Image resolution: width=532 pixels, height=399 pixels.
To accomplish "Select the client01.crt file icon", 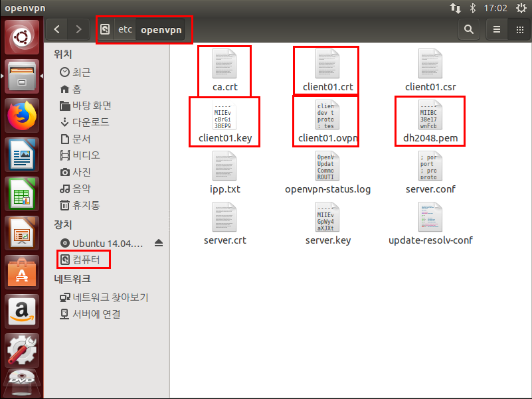I will pos(327,64).
